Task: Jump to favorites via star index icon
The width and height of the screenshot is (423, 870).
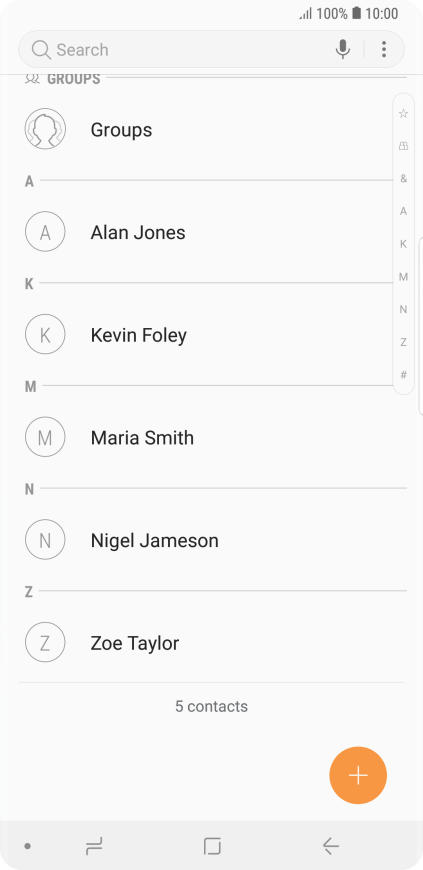Action: 404,114
